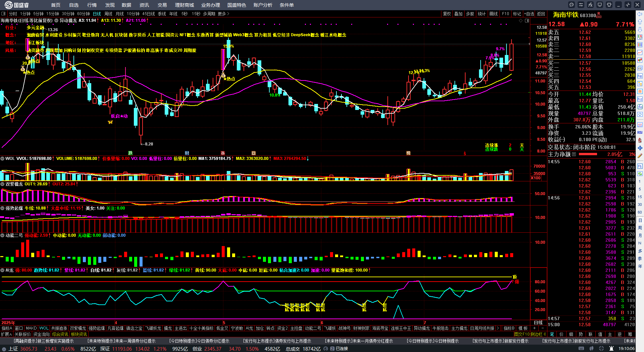
Task: Click the 主力净额 red progress bar
Action: [588, 154]
